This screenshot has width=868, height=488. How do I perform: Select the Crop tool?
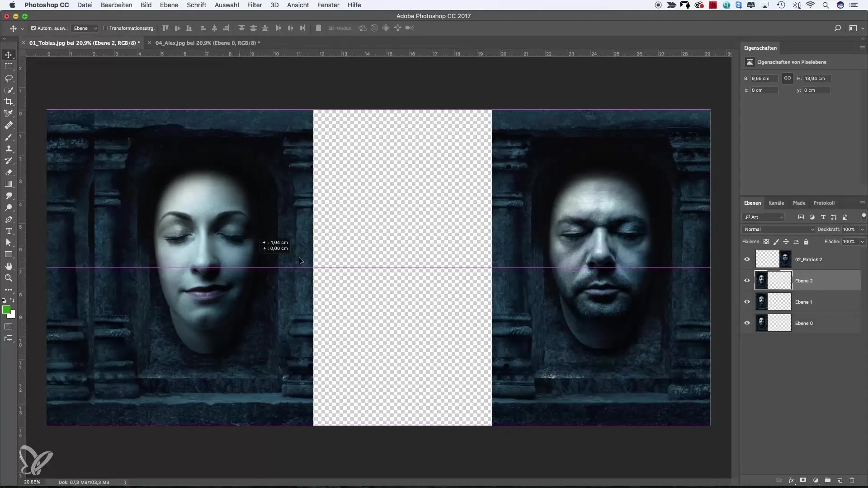pyautogui.click(x=9, y=102)
